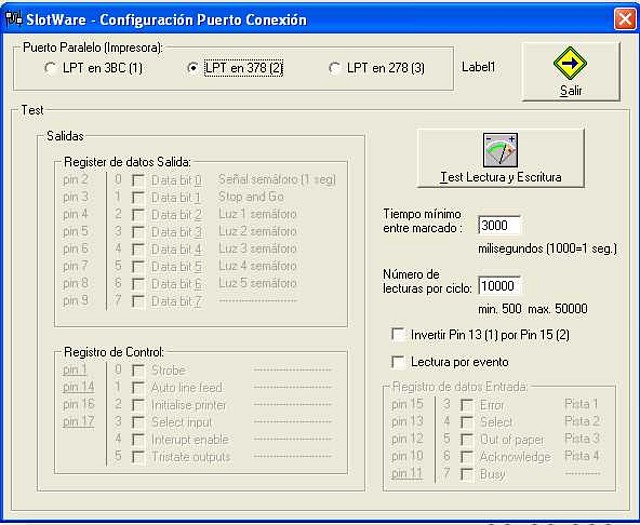Toggle Data bit 6 checkbox

coord(138,284)
